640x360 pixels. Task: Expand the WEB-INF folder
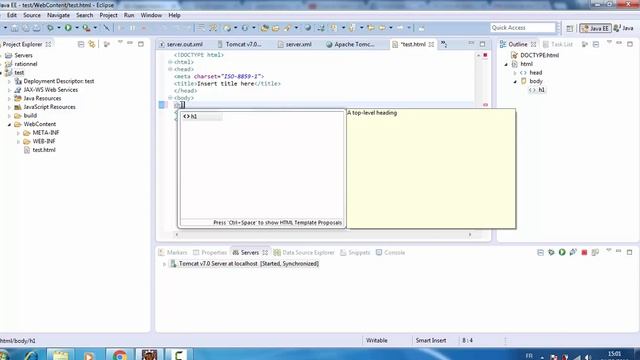click(x=18, y=141)
